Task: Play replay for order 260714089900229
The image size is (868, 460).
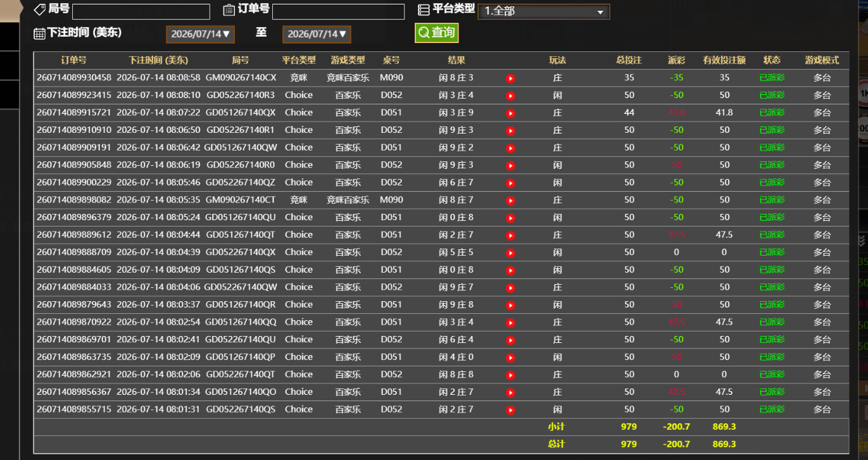Action: 510,183
